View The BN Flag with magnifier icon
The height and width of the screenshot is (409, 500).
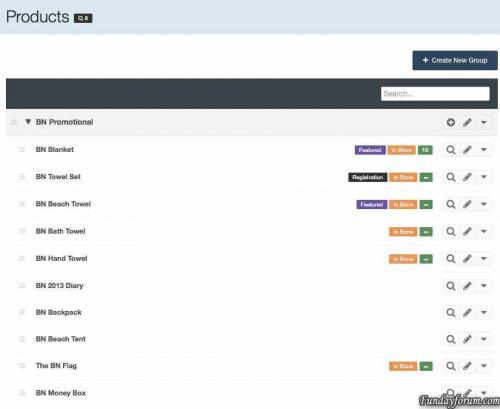451,366
